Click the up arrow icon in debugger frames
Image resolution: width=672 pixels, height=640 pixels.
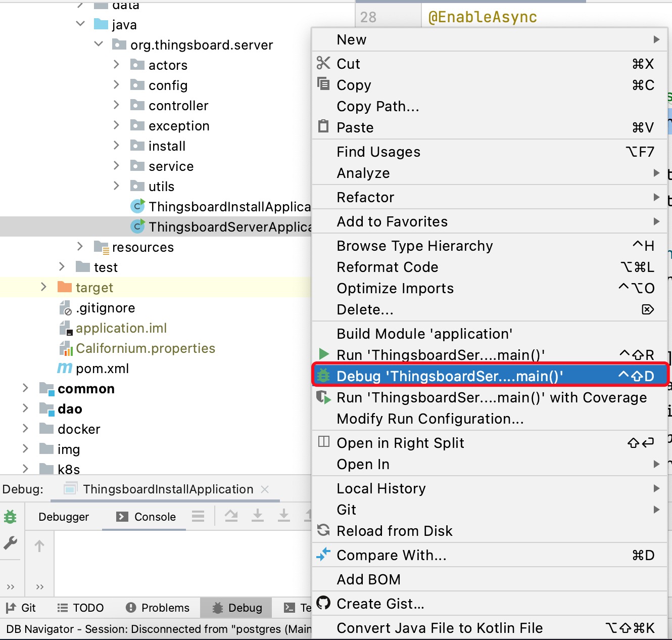[x=39, y=545]
